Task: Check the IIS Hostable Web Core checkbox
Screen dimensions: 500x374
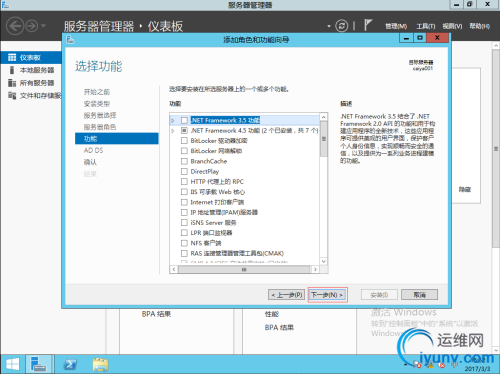Action: (184, 192)
